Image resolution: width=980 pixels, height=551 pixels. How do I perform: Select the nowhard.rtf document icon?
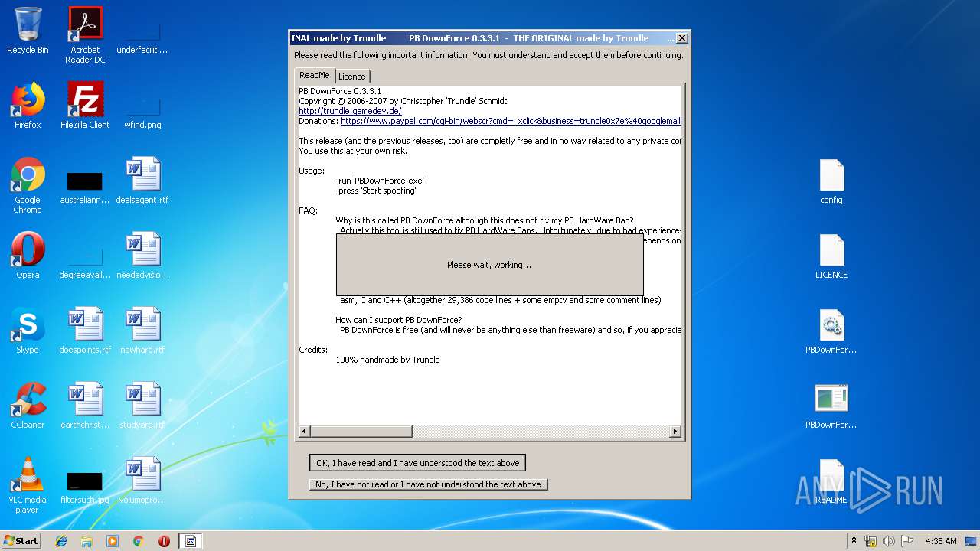point(142,331)
